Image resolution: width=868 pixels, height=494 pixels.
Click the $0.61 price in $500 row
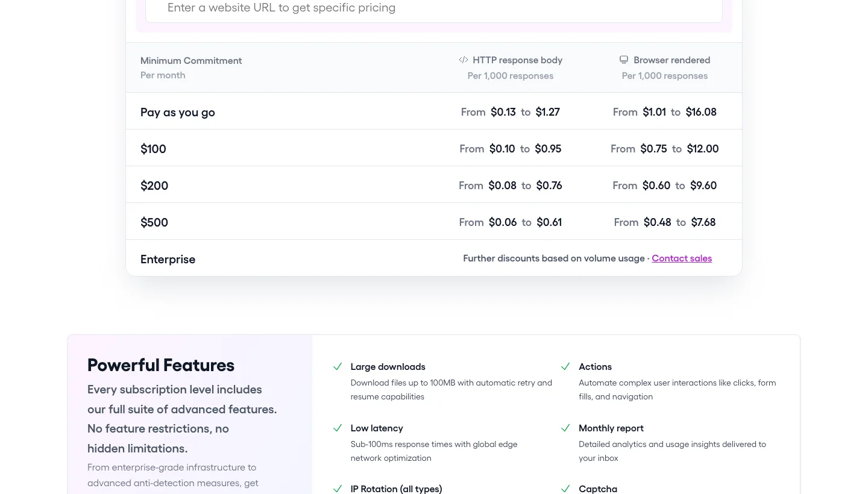549,222
